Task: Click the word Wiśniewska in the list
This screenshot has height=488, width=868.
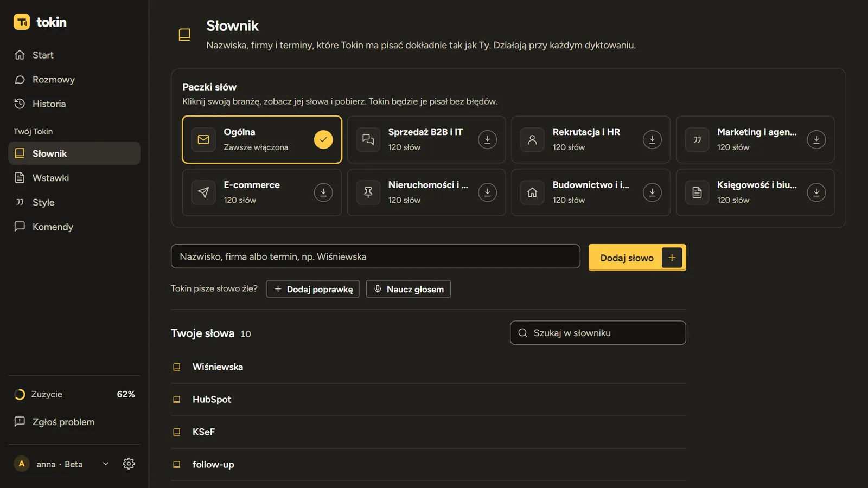Action: coord(218,367)
